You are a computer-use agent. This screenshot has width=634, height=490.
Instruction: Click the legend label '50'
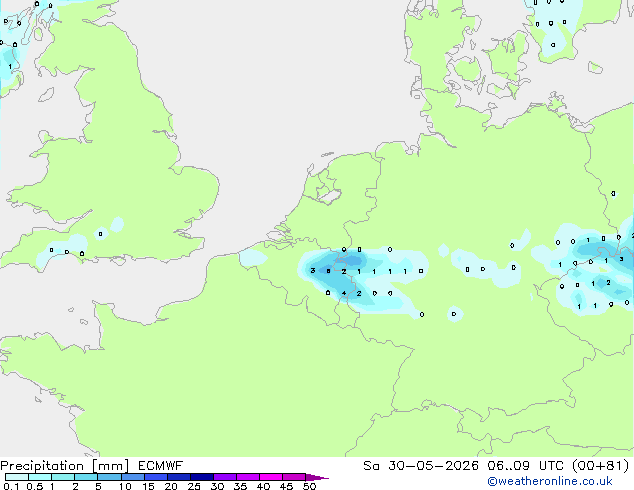(309, 486)
